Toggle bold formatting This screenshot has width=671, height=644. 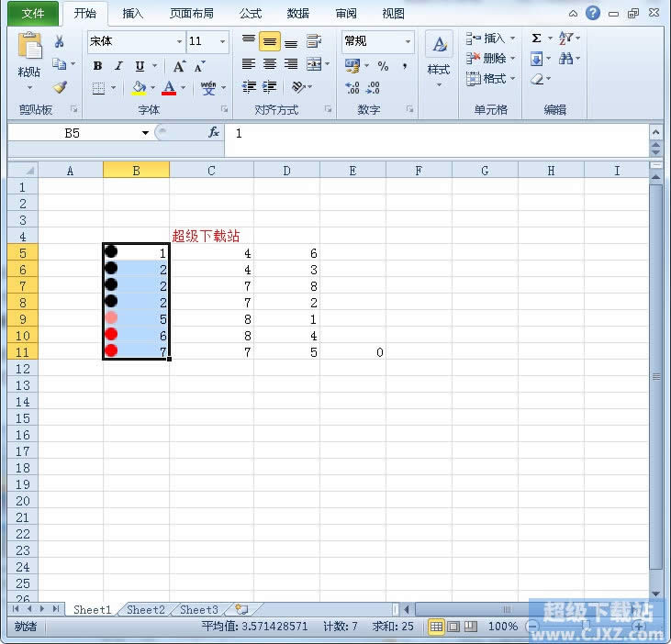click(97, 66)
